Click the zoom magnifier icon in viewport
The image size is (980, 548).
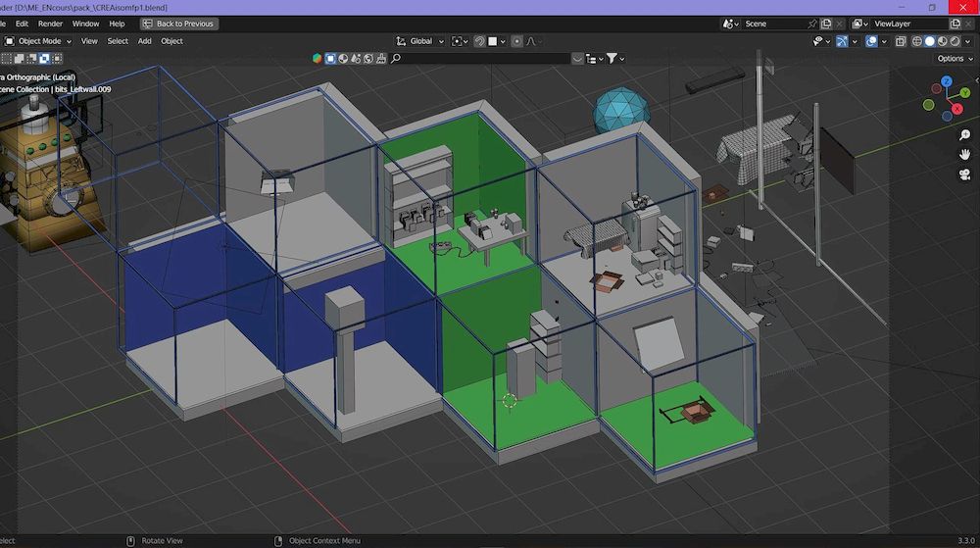point(964,135)
